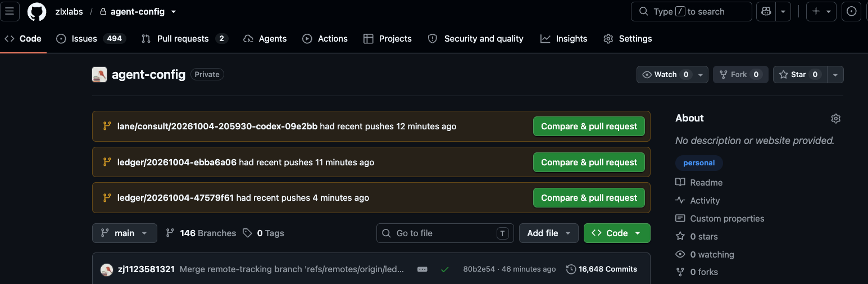Click branch icon beside lane/consult branch
The width and height of the screenshot is (868, 284).
(x=107, y=126)
